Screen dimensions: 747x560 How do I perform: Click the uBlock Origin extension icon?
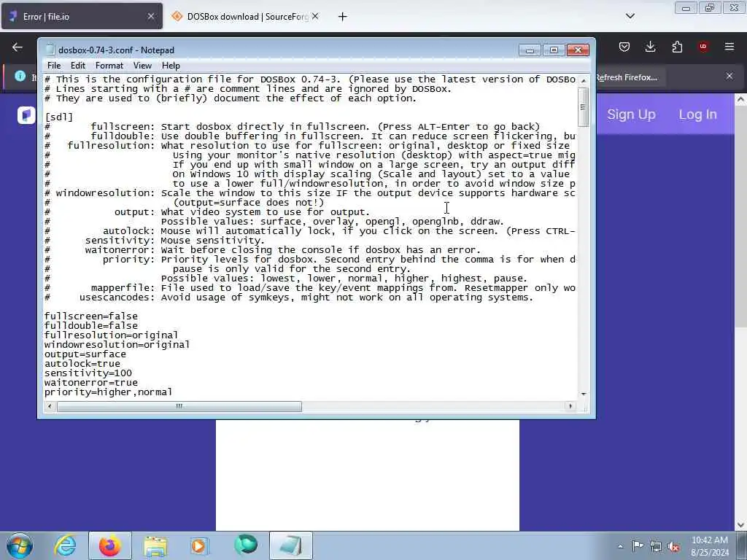tap(703, 47)
